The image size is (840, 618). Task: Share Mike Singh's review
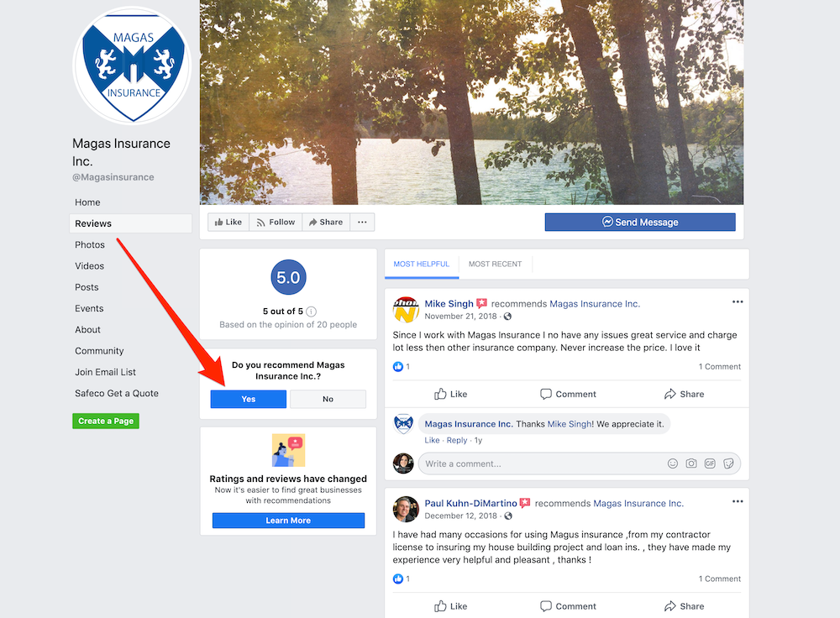coord(684,394)
